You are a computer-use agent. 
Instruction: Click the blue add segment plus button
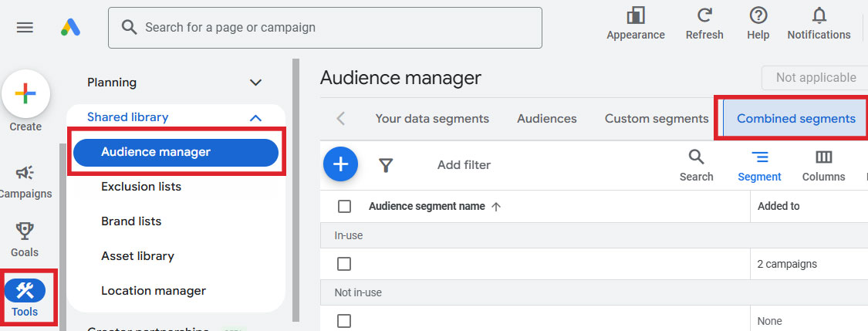[x=340, y=164]
